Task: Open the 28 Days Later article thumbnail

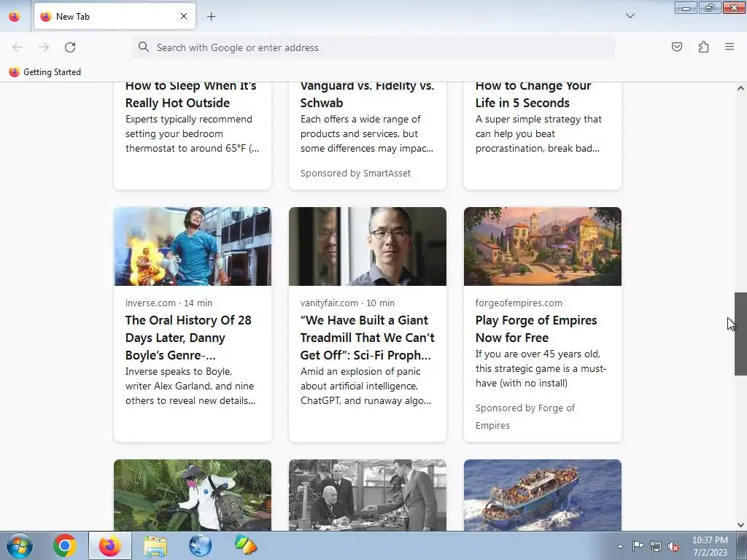Action: [193, 246]
